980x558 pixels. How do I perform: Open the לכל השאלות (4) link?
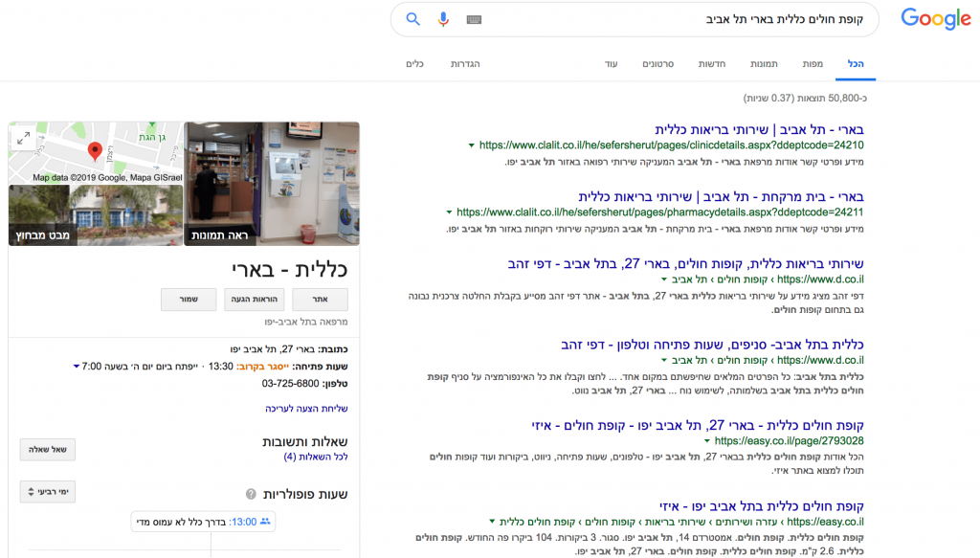click(x=316, y=457)
